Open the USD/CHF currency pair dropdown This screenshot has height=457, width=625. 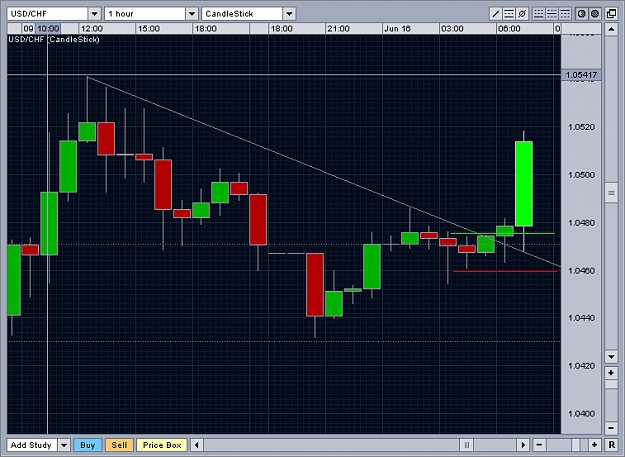pos(94,14)
